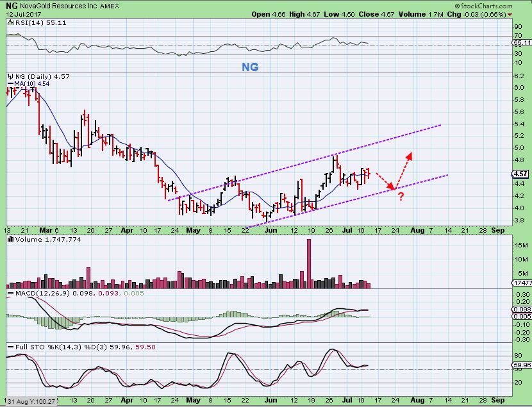Click the candlestick icon beside NG (Daily)
532x407 pixels.
tap(10, 77)
